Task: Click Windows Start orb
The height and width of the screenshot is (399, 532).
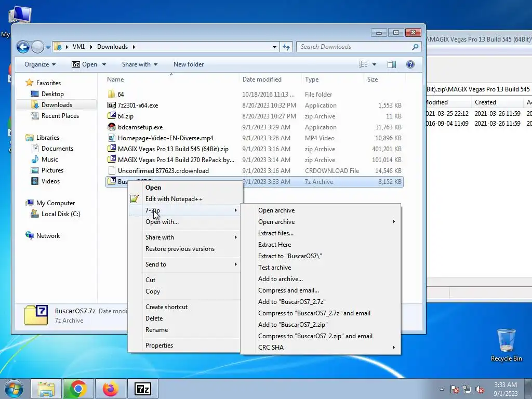Action: point(14,389)
